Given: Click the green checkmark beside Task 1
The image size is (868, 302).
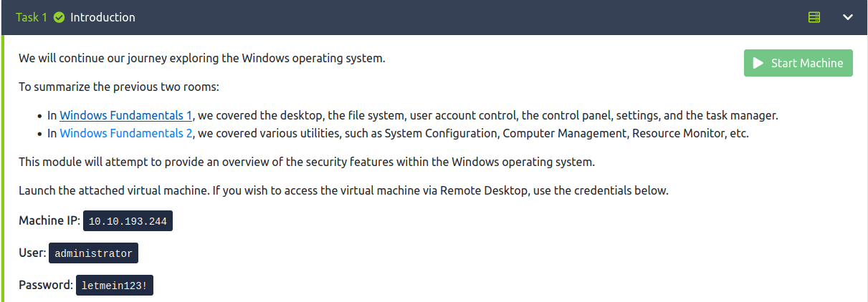Looking at the screenshot, I should pyautogui.click(x=59, y=17).
